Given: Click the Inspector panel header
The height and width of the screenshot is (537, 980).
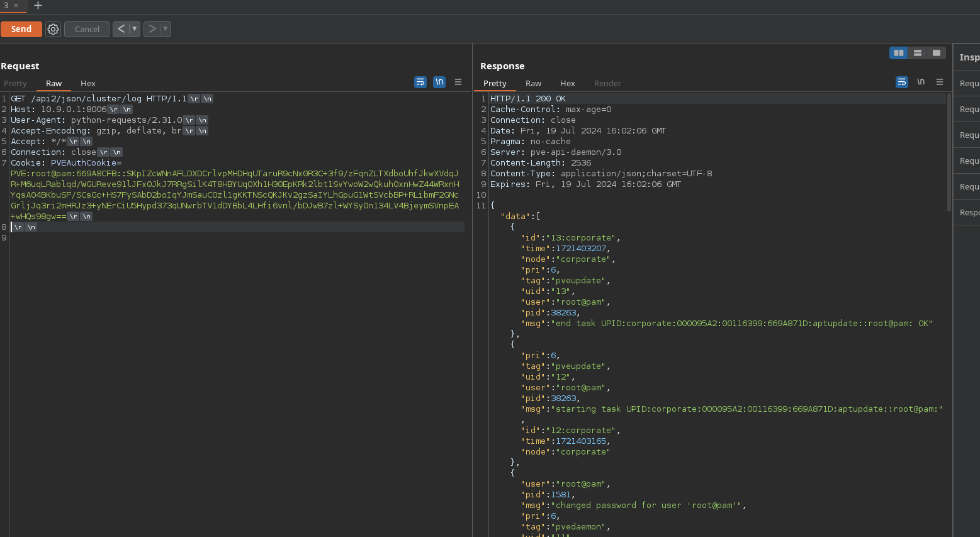Looking at the screenshot, I should [x=968, y=57].
